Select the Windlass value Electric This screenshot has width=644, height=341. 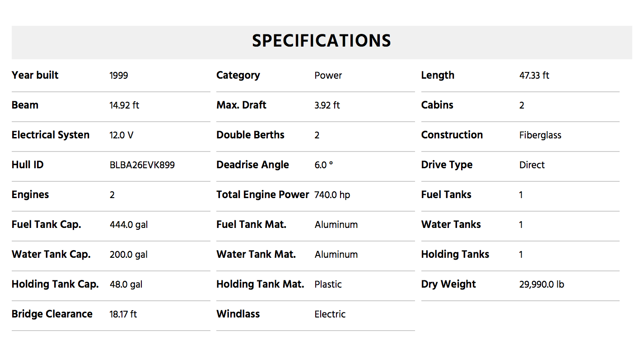[x=330, y=314]
